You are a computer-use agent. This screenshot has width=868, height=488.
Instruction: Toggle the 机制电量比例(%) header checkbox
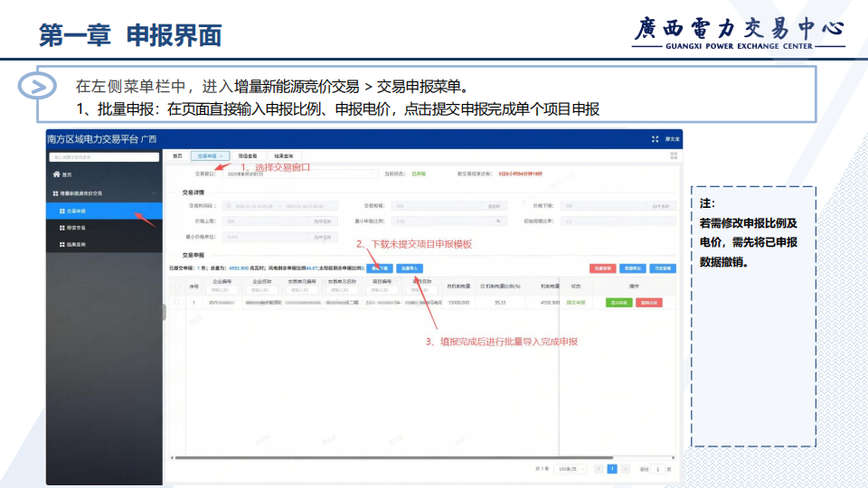pyautogui.click(x=482, y=286)
